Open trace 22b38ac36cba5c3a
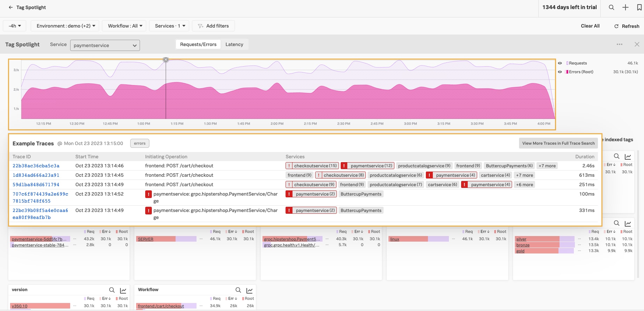644x311 pixels. coord(36,166)
